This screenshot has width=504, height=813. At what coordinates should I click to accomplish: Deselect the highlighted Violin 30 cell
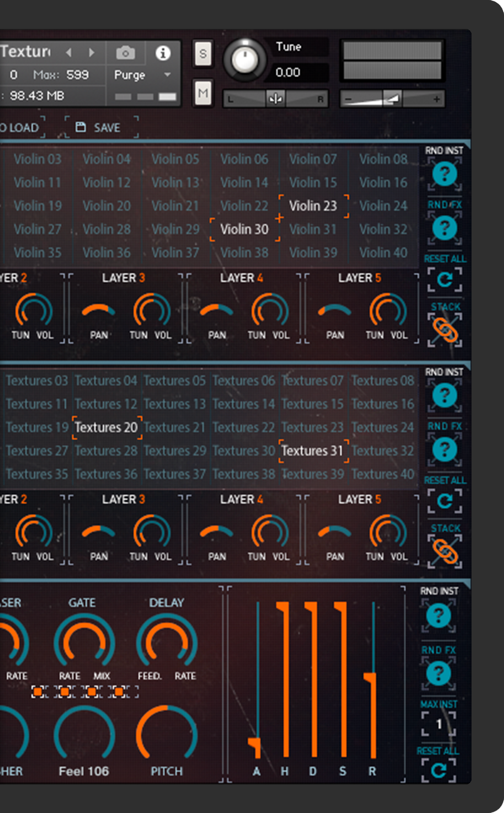point(245,229)
